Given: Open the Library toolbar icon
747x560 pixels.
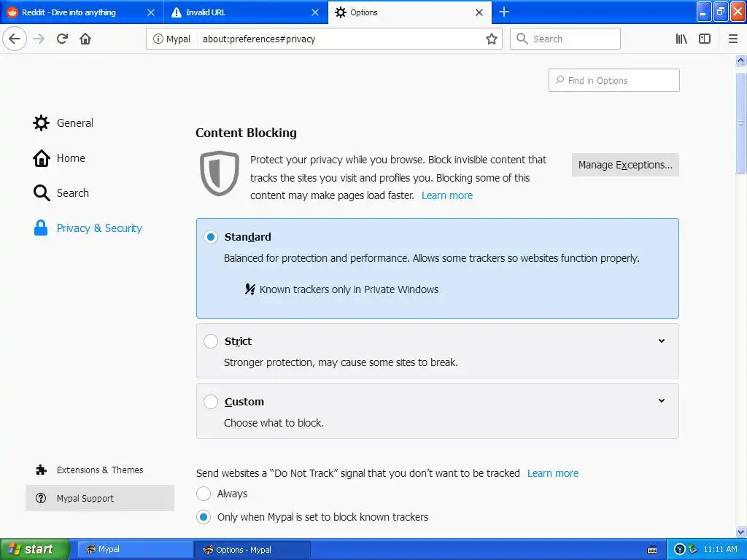Looking at the screenshot, I should tap(681, 39).
